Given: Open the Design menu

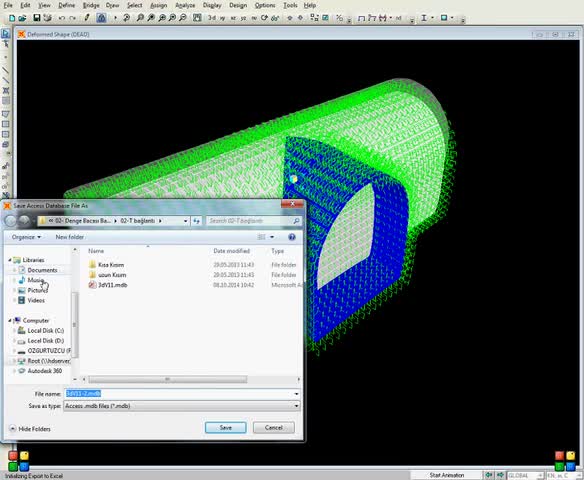Looking at the screenshot, I should (x=238, y=5).
